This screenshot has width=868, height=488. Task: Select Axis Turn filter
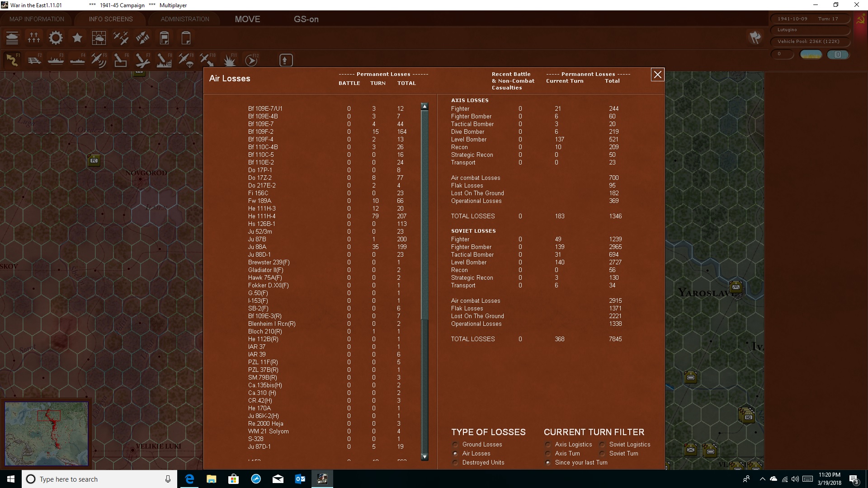[x=548, y=454]
